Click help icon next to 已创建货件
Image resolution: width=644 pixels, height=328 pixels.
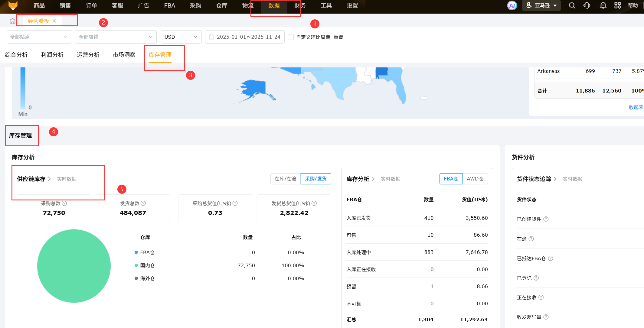pyautogui.click(x=546, y=219)
